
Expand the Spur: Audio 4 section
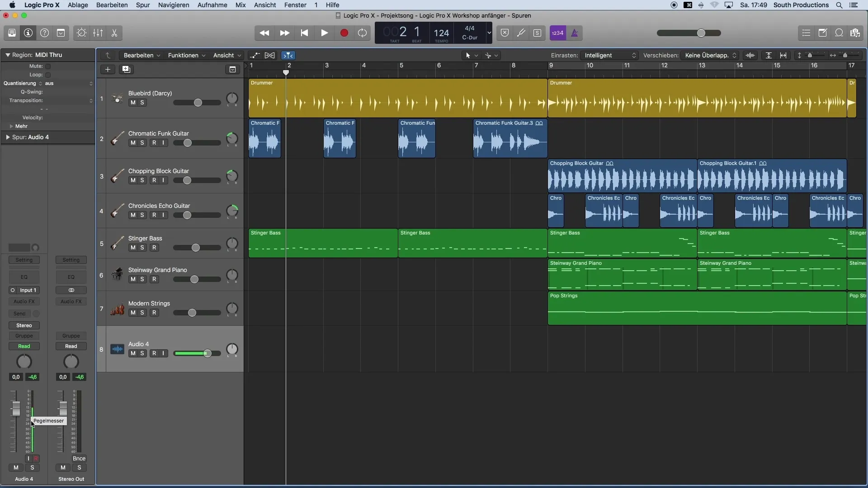click(x=8, y=137)
